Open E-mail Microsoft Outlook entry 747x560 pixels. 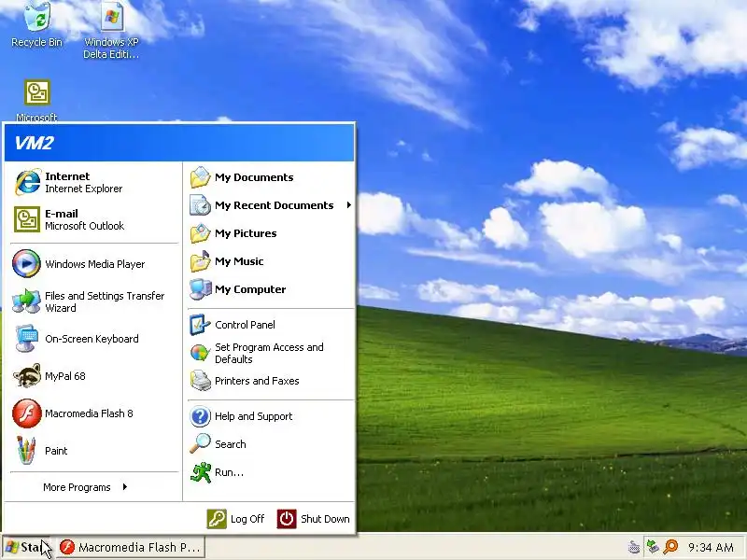[x=93, y=219]
